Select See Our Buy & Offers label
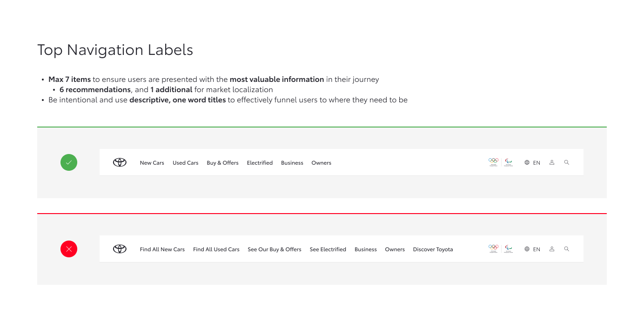Screen dimensions: 644x322 tap(274, 249)
